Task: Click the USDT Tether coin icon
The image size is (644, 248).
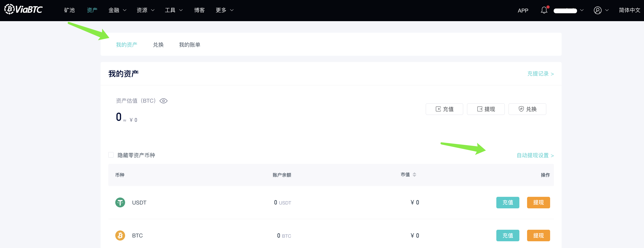Action: [120, 202]
